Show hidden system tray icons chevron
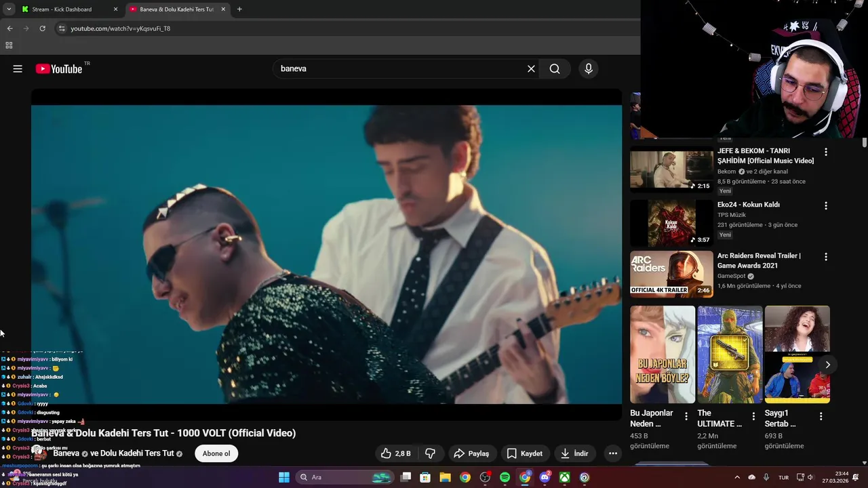 coord(737,477)
